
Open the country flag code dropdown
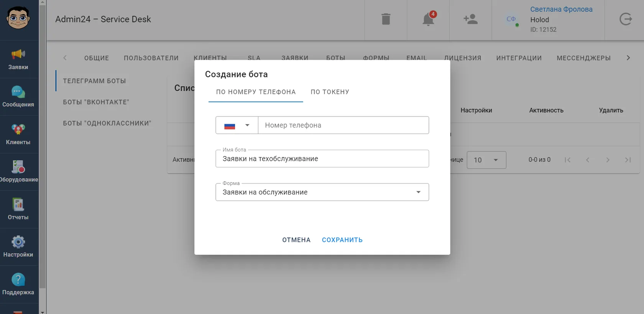coord(237,125)
